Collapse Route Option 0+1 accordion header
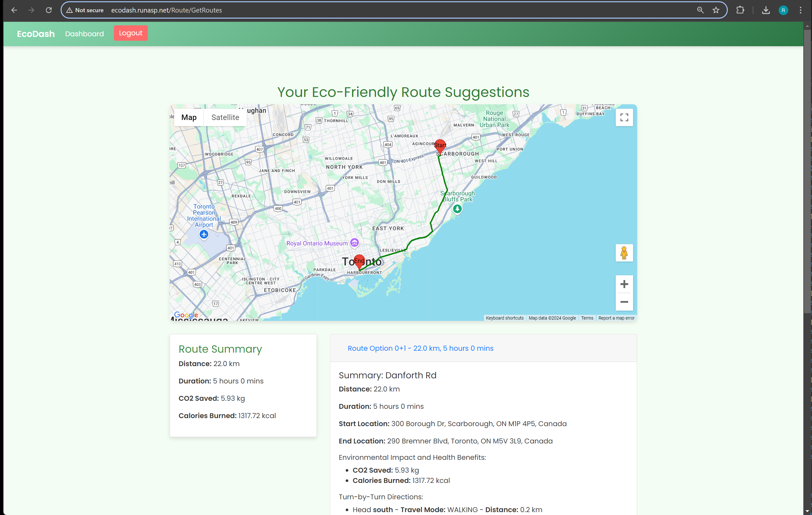The image size is (812, 515). [420, 348]
